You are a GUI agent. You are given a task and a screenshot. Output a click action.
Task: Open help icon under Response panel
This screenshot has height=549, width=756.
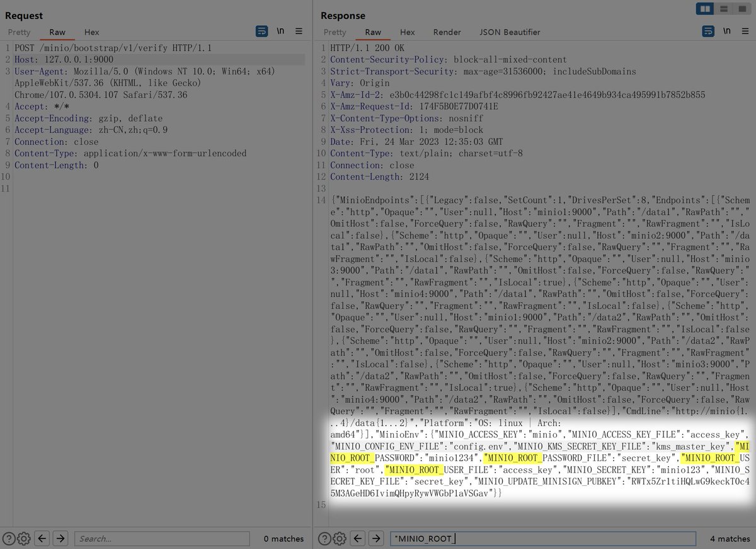tap(324, 538)
